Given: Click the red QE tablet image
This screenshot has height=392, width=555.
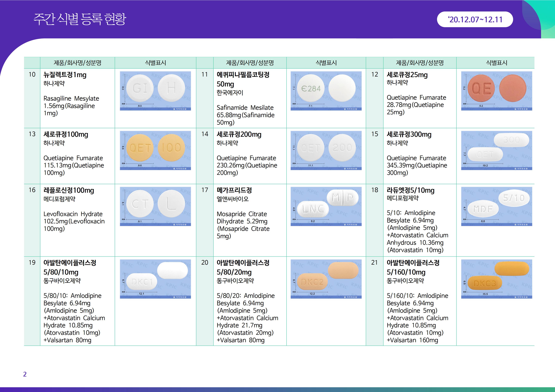Looking at the screenshot, I should coord(496,91).
